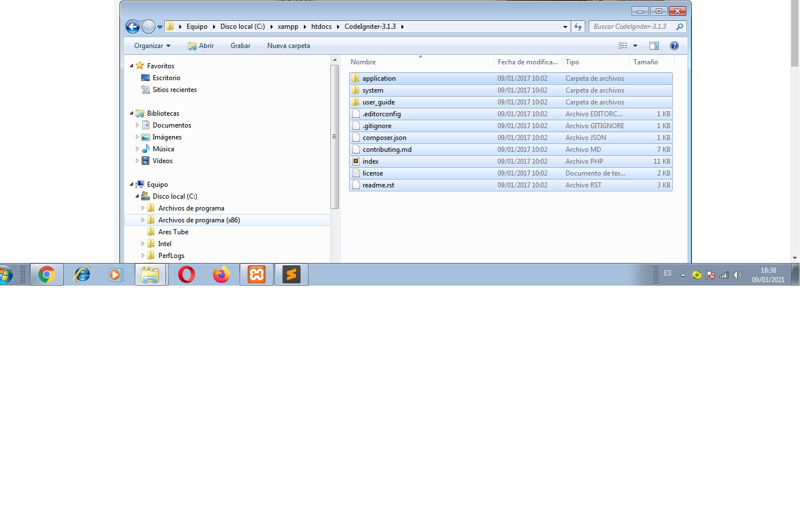
Task: Collapse the Bibliotecas section
Action: click(x=131, y=113)
